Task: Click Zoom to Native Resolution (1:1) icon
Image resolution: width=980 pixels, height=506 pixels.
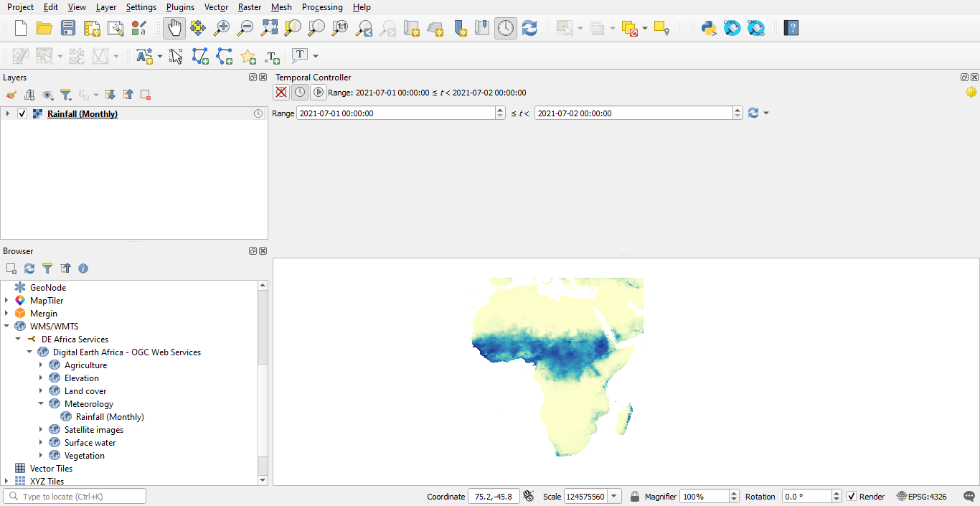Action: point(340,28)
